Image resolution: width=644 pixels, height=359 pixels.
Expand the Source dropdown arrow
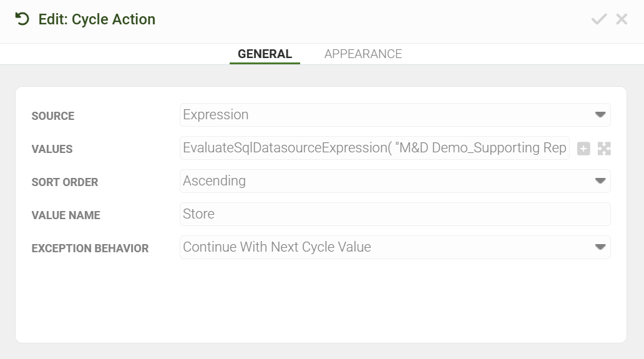600,115
